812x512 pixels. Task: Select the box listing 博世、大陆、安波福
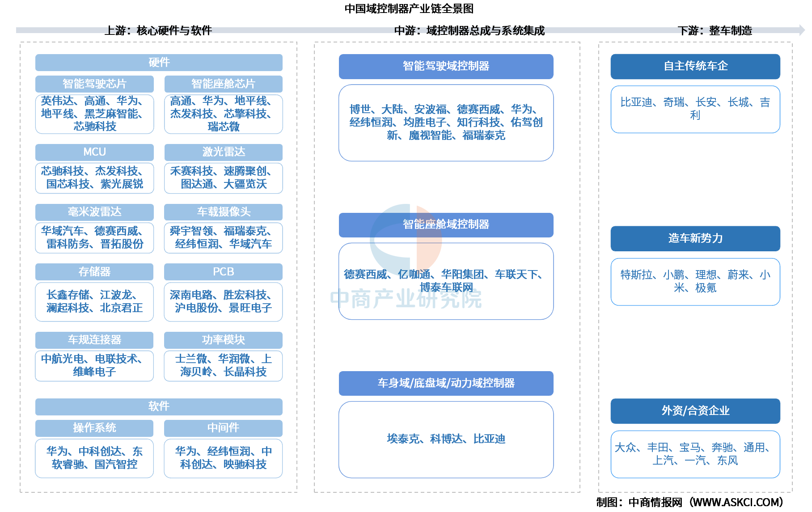446,123
